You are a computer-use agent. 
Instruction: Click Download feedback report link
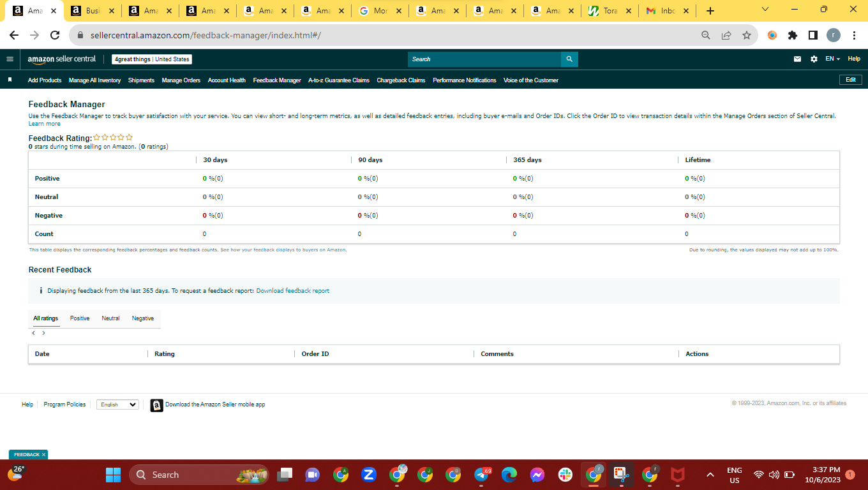click(293, 291)
